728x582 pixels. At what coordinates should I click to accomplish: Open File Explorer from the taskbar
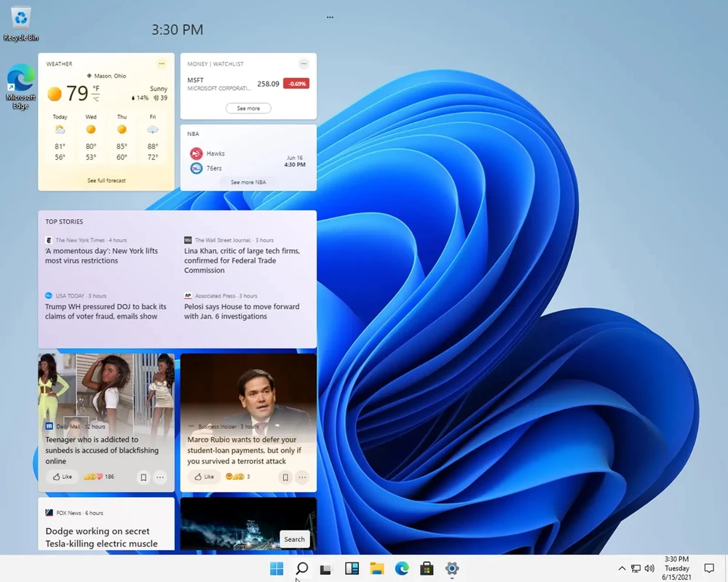[376, 568]
